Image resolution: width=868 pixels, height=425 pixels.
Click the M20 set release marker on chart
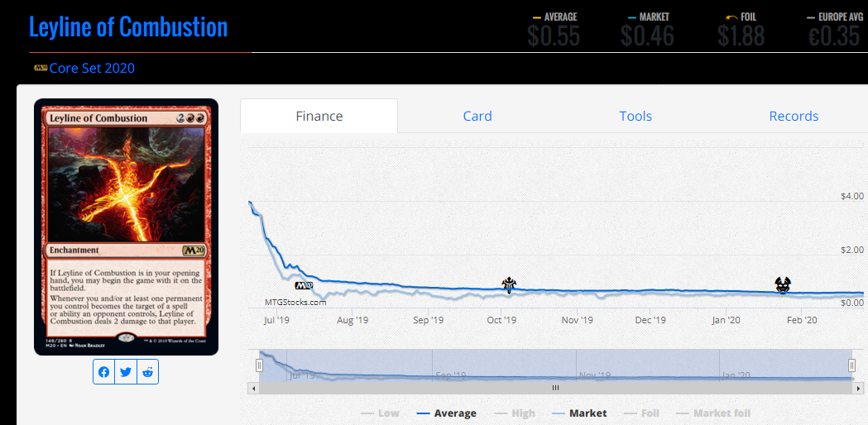click(x=304, y=285)
